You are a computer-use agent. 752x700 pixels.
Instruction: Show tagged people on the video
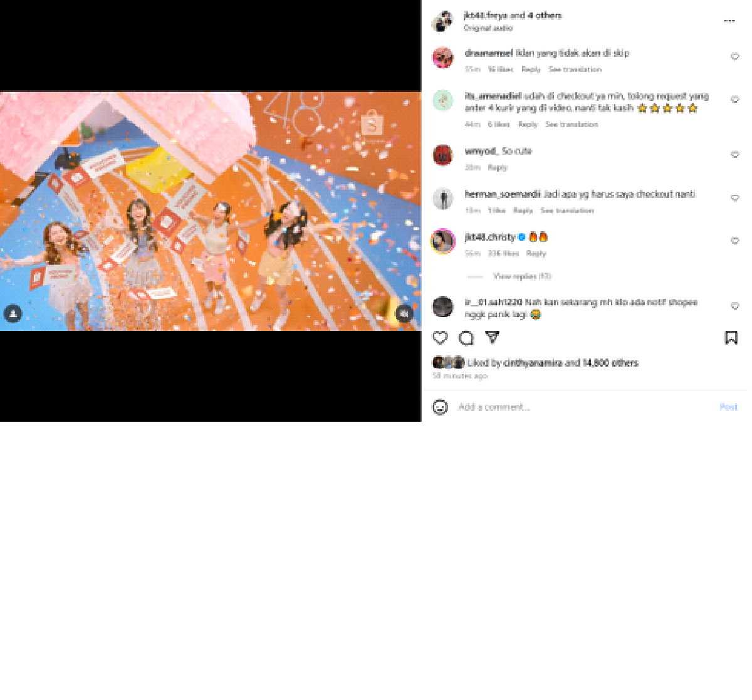coord(13,314)
